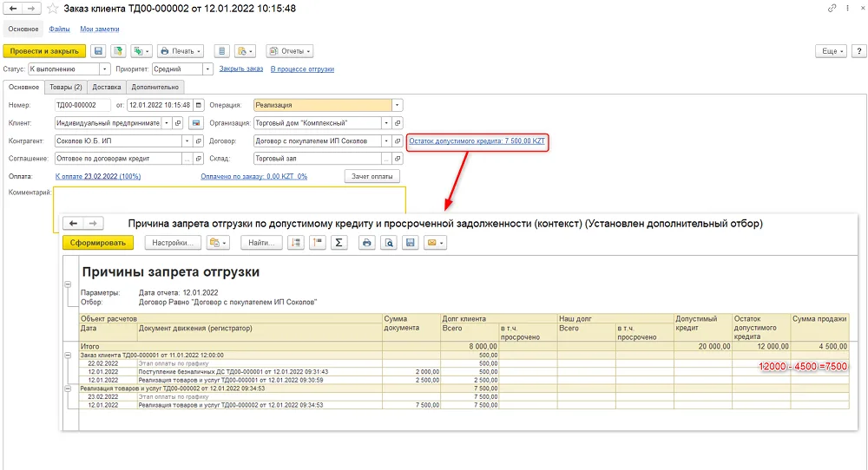
Task: Open the Контрагент Соколов record
Action: coord(199,141)
